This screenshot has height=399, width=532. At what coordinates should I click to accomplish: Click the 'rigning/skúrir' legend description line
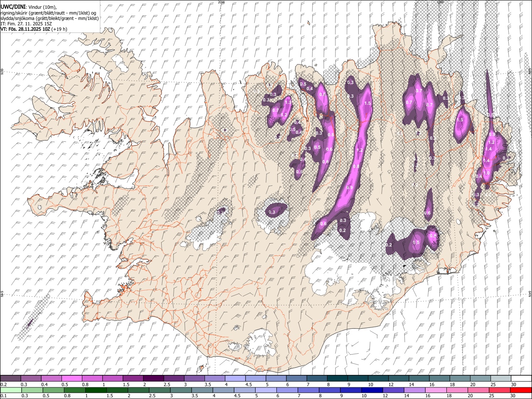pyautogui.click(x=48, y=12)
